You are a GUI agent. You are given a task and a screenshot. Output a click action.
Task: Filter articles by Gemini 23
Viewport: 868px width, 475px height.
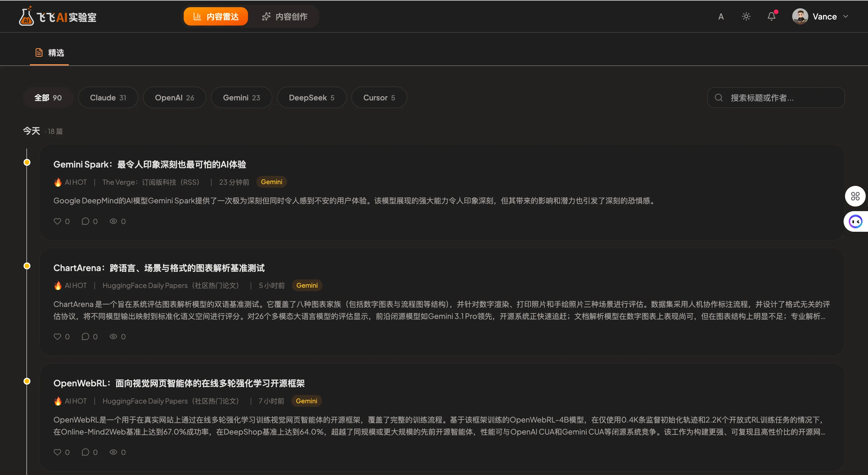242,98
